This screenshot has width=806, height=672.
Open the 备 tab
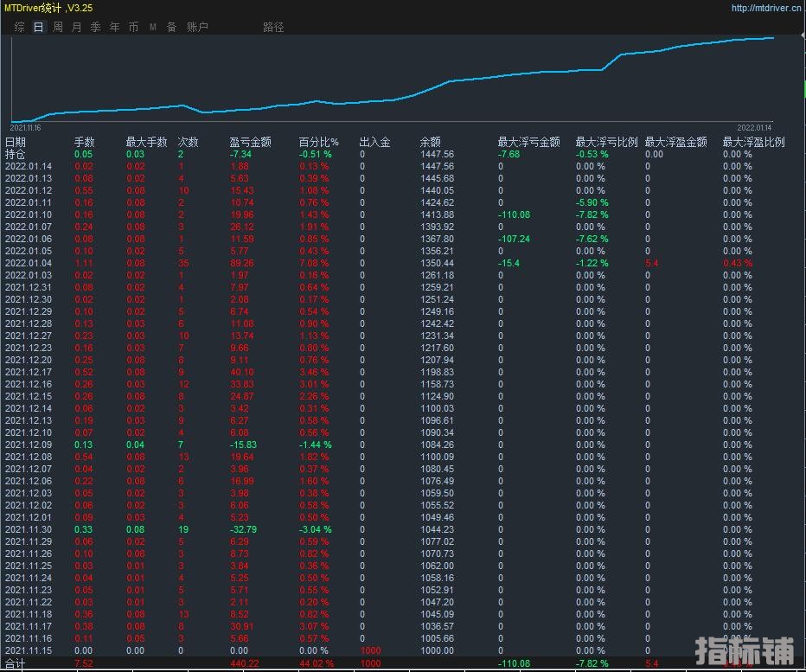[172, 27]
